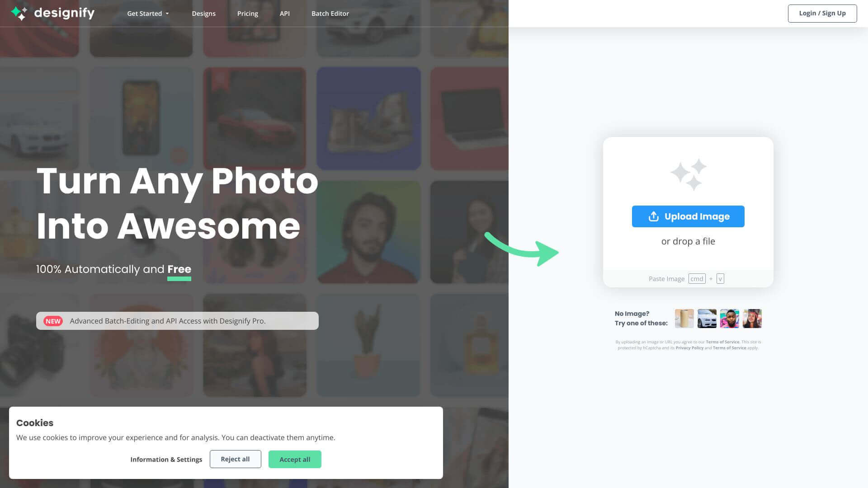Open cookie Information & Settings

click(166, 459)
